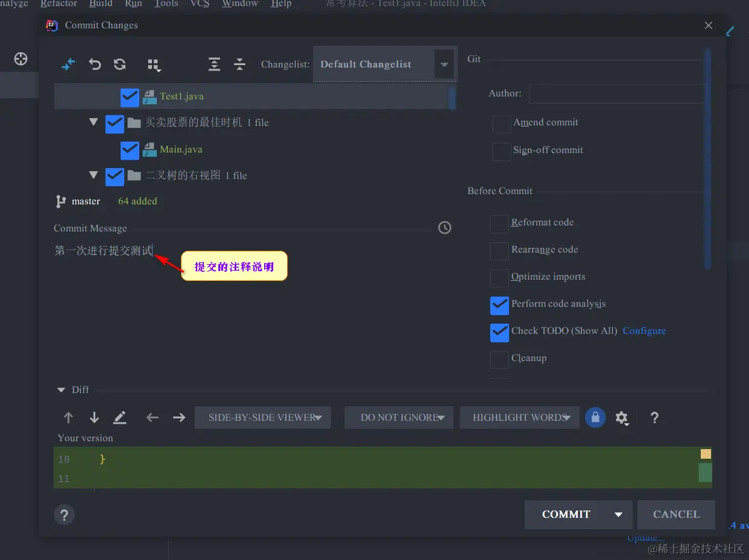Click the Expand All icon

[x=214, y=64]
